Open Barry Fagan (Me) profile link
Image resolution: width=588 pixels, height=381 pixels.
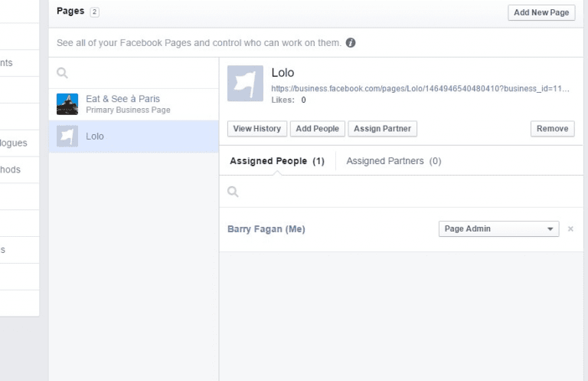266,229
